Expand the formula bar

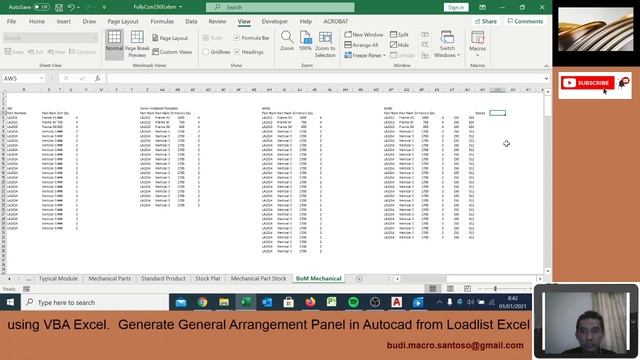[546, 78]
